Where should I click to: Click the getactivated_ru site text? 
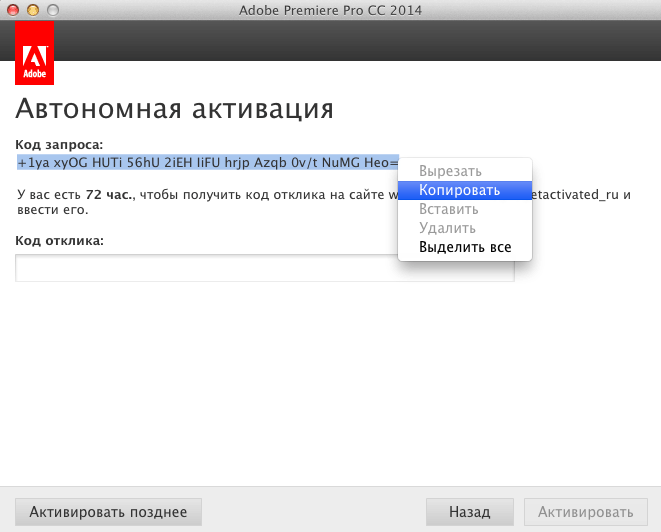pos(575,195)
